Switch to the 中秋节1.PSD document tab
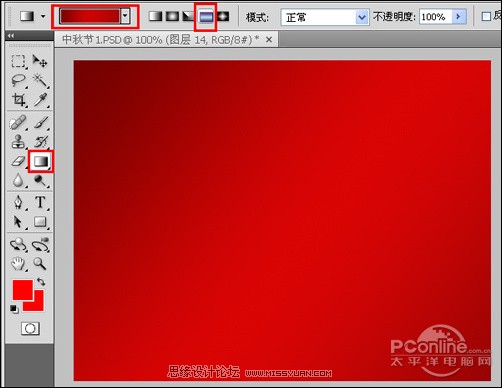This screenshot has height=388, width=502. pos(161,40)
